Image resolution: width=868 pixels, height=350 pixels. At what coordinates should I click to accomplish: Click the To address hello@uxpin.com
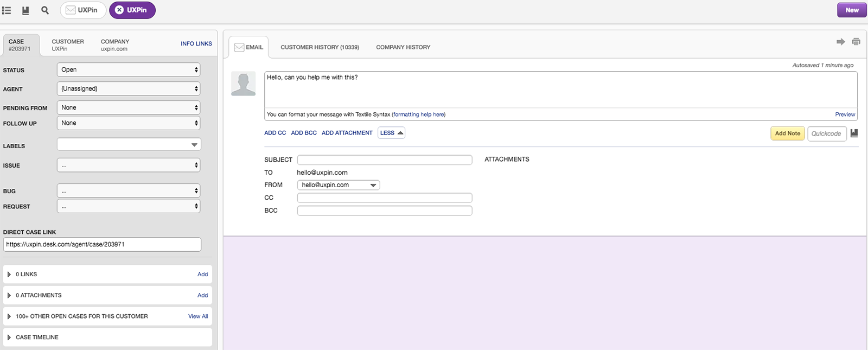[322, 173]
